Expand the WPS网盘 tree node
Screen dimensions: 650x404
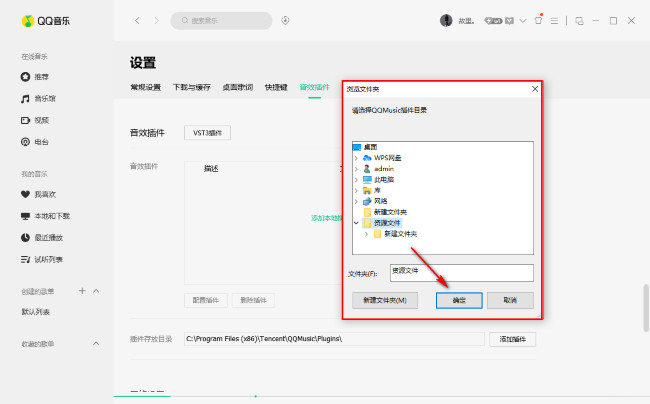click(357, 158)
